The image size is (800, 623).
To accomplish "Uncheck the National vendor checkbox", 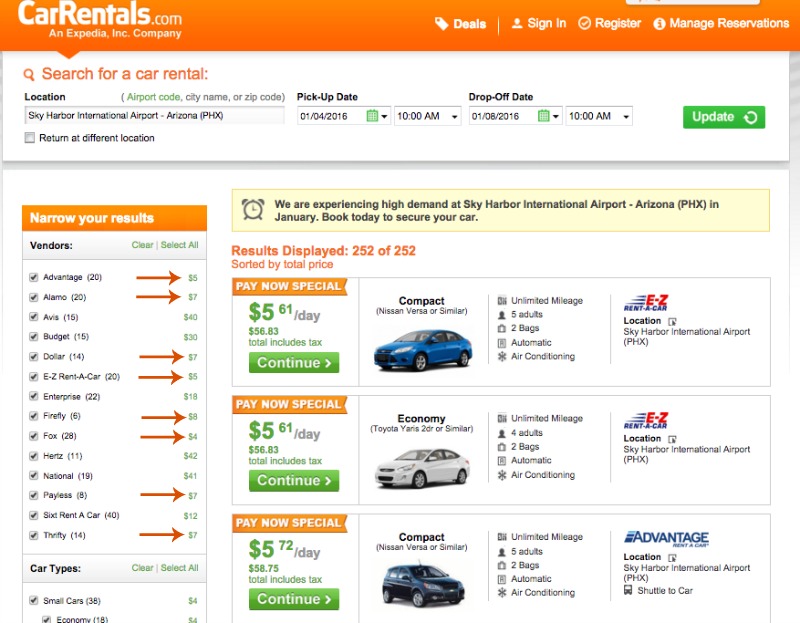I will coord(34,476).
